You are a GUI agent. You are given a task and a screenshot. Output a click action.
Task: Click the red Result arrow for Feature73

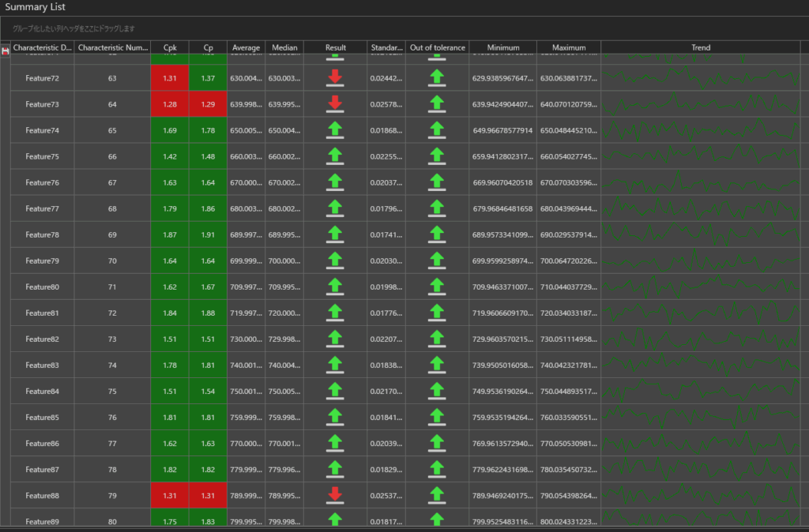click(335, 103)
